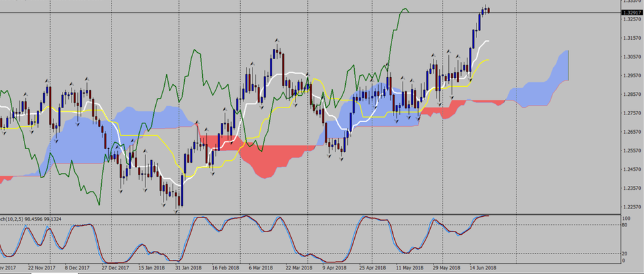Click the latest candlestick at the chart's right end
Viewport: 644px width, 274px height.
point(488,11)
